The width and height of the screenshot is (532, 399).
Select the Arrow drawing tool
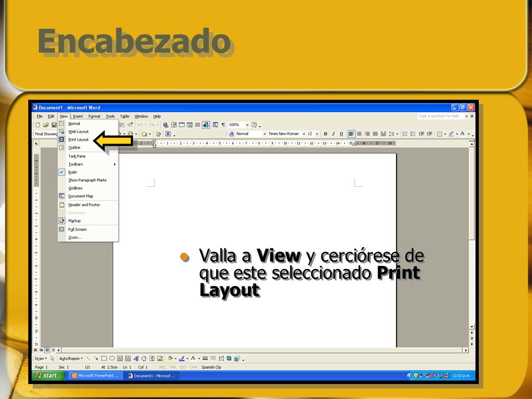click(x=96, y=359)
